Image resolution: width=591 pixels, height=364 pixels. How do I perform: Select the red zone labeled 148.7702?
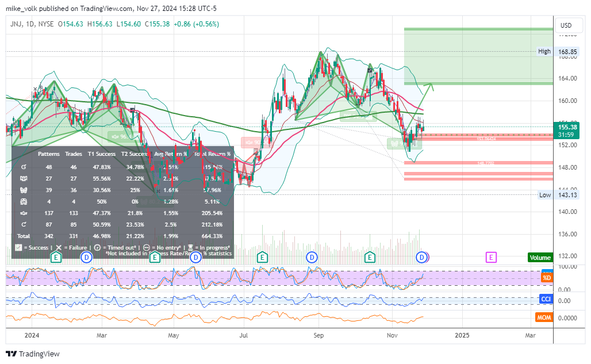click(478, 163)
